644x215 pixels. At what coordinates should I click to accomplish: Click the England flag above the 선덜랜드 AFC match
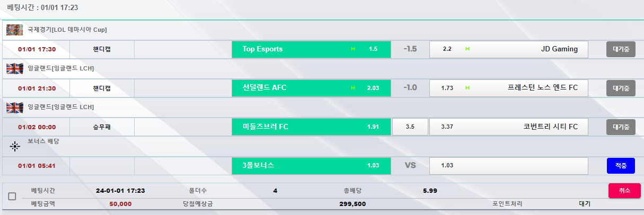click(14, 68)
